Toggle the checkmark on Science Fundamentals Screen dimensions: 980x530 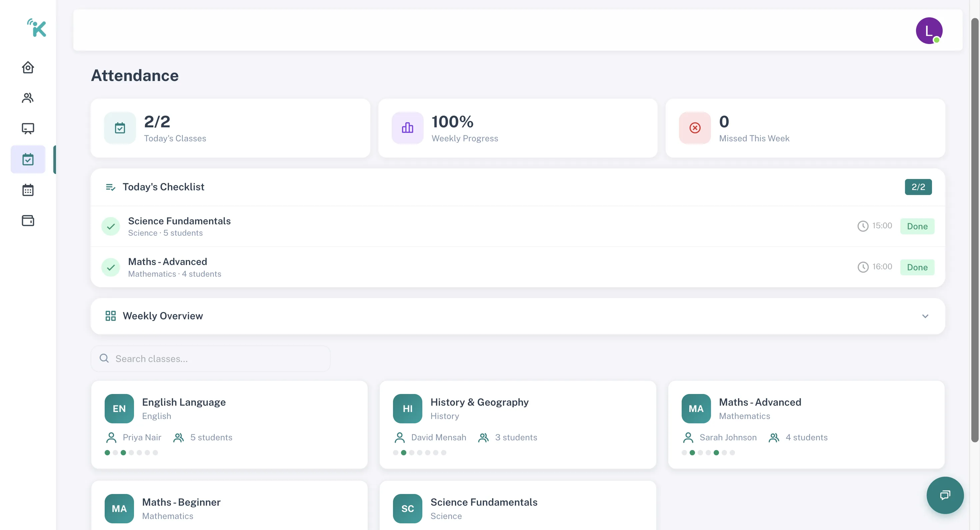pyautogui.click(x=110, y=226)
